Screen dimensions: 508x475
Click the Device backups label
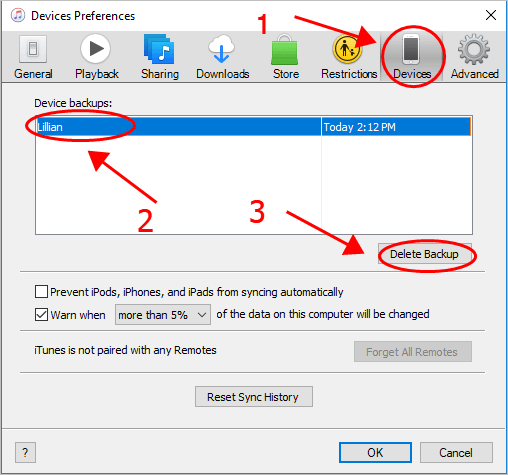(x=73, y=103)
